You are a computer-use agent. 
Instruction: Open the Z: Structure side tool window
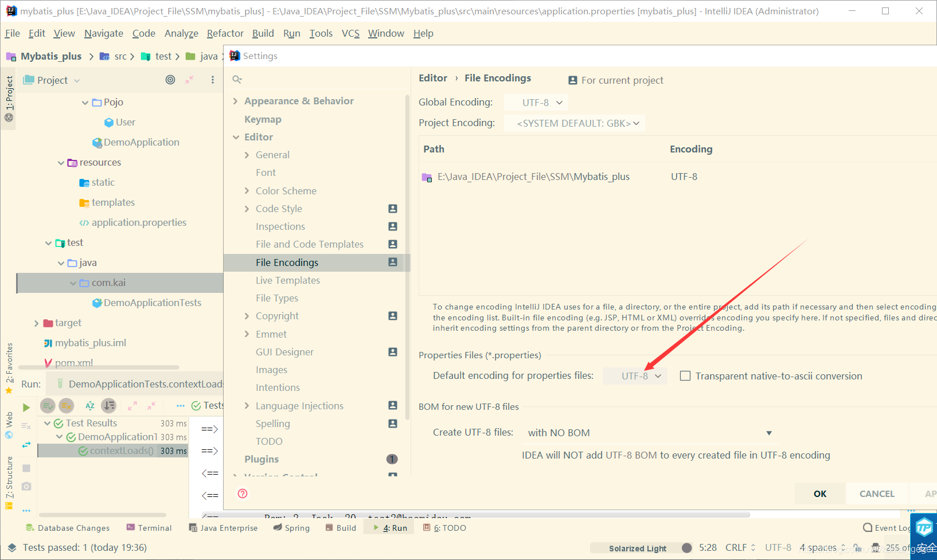(9, 477)
